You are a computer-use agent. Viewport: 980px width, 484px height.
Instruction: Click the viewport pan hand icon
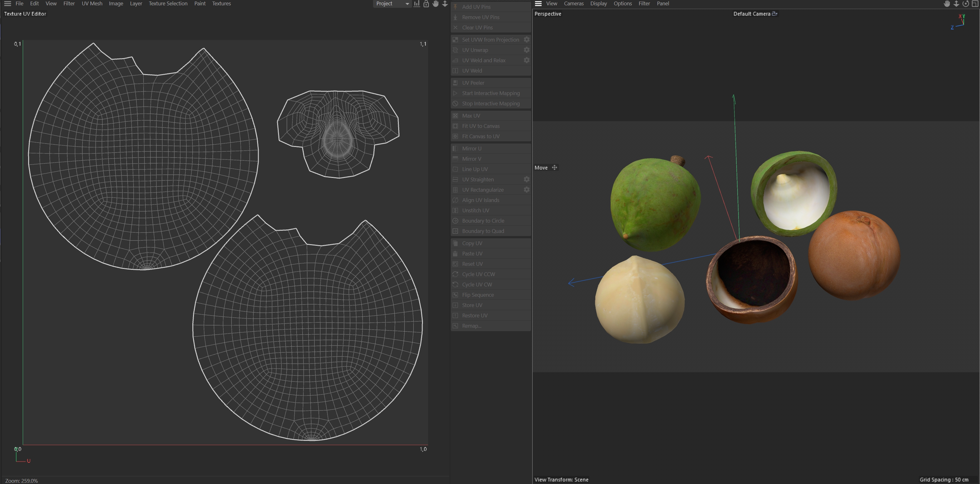click(x=947, y=3)
